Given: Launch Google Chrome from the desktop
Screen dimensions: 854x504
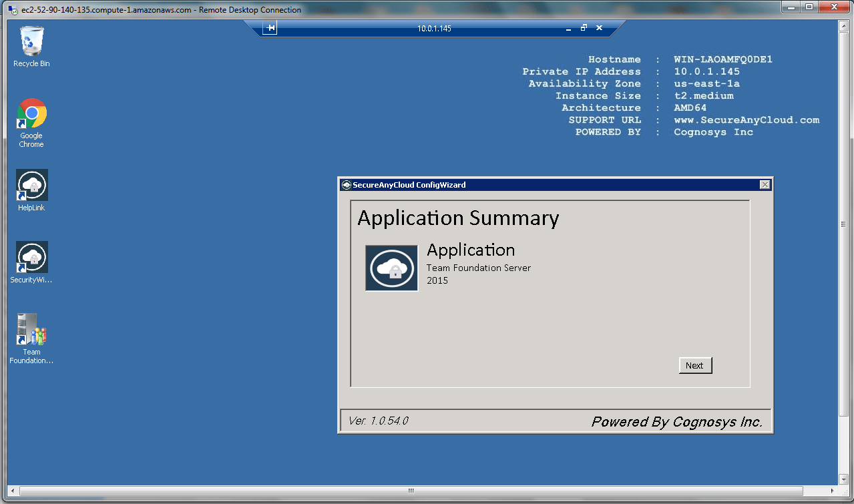Looking at the screenshot, I should [x=31, y=114].
